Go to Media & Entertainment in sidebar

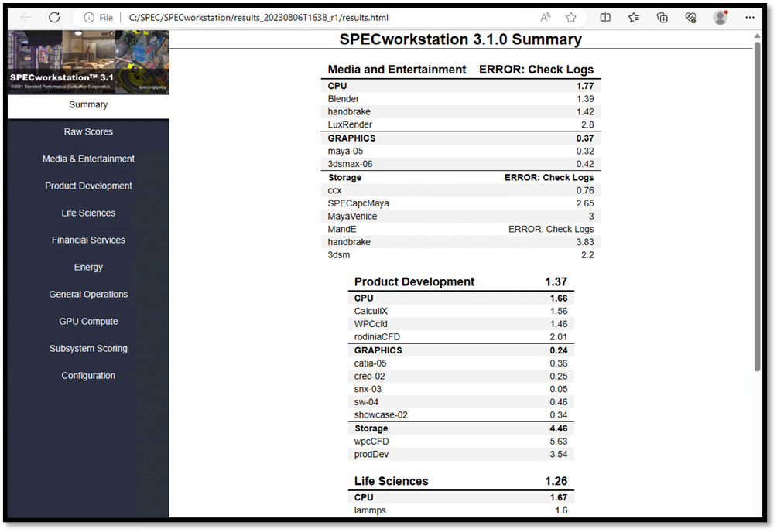tap(88, 159)
